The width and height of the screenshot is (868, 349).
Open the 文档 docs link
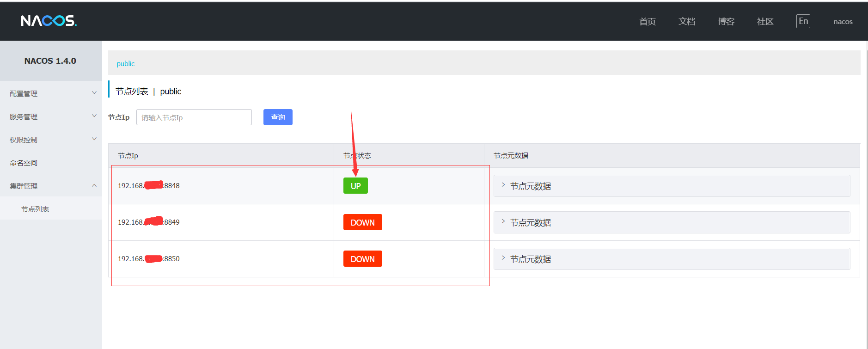point(687,22)
